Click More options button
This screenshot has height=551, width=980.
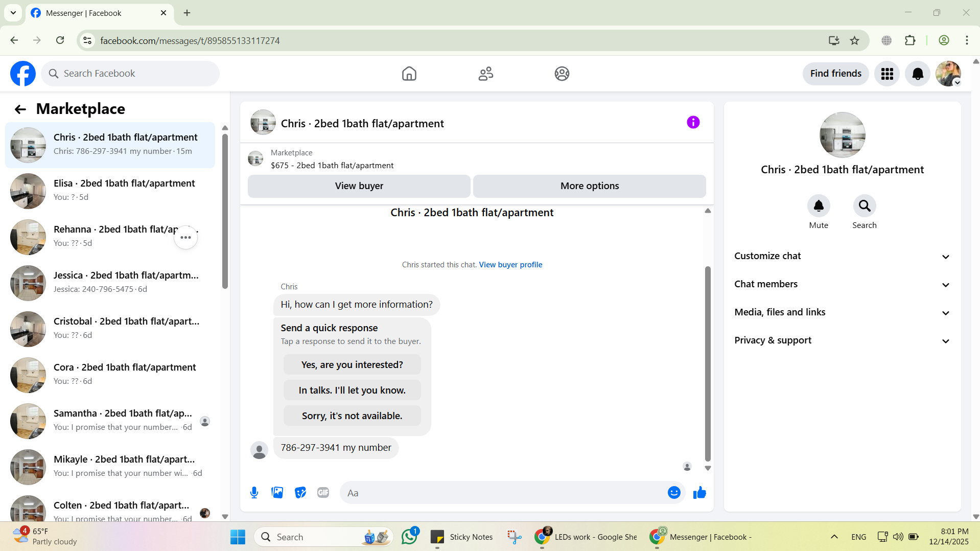click(589, 186)
